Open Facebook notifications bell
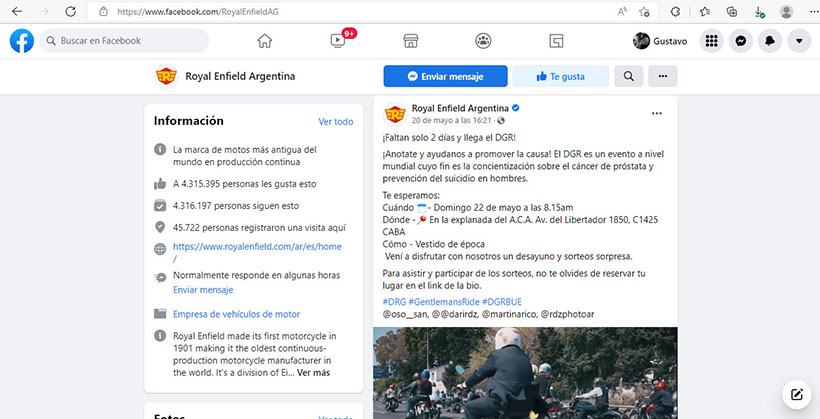 [770, 41]
